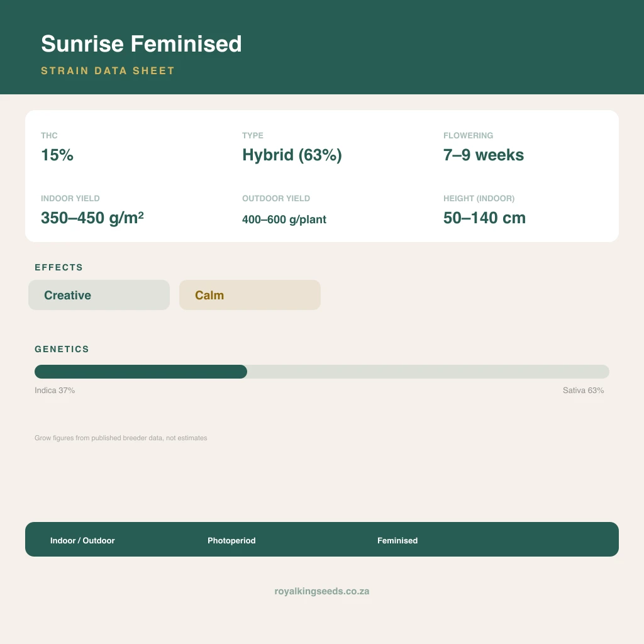
Task: Click the unfilled part of the genetics bar
Action: point(428,372)
